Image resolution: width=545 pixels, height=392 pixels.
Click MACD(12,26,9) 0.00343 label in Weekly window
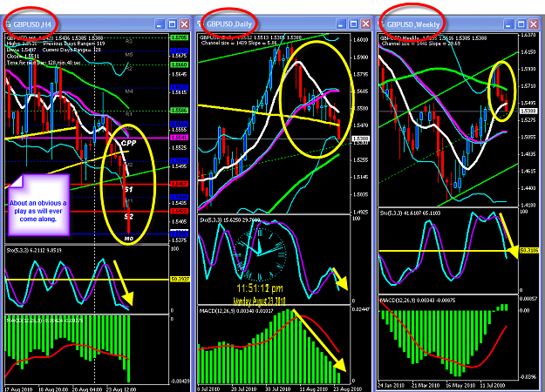pyautogui.click(x=417, y=300)
